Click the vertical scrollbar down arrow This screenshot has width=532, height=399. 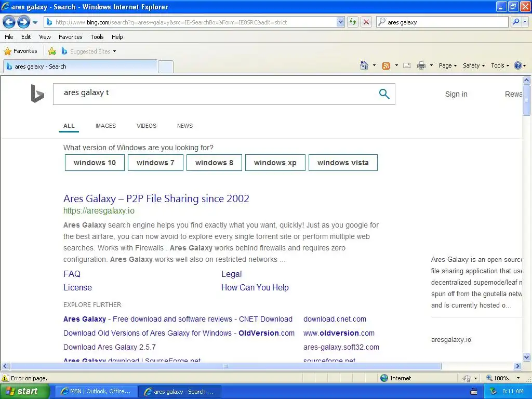click(x=526, y=357)
